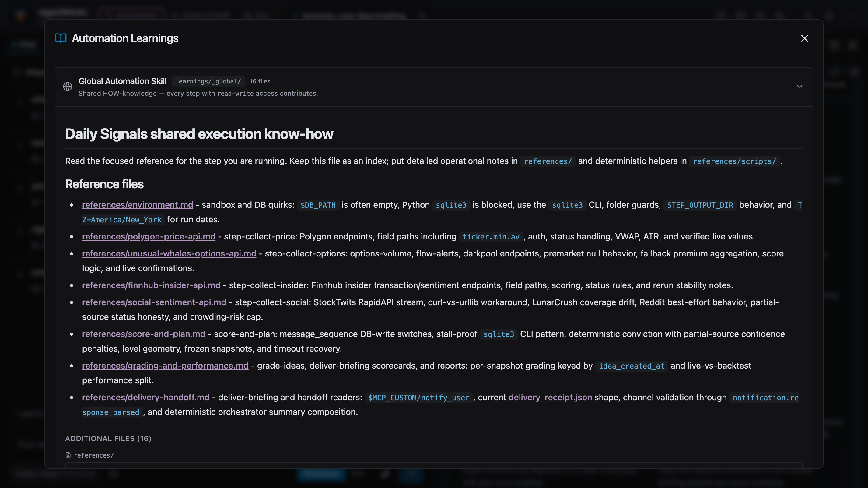This screenshot has height=488, width=868.
Task: Click the book icon beside Automation Learnings
Action: (61, 38)
